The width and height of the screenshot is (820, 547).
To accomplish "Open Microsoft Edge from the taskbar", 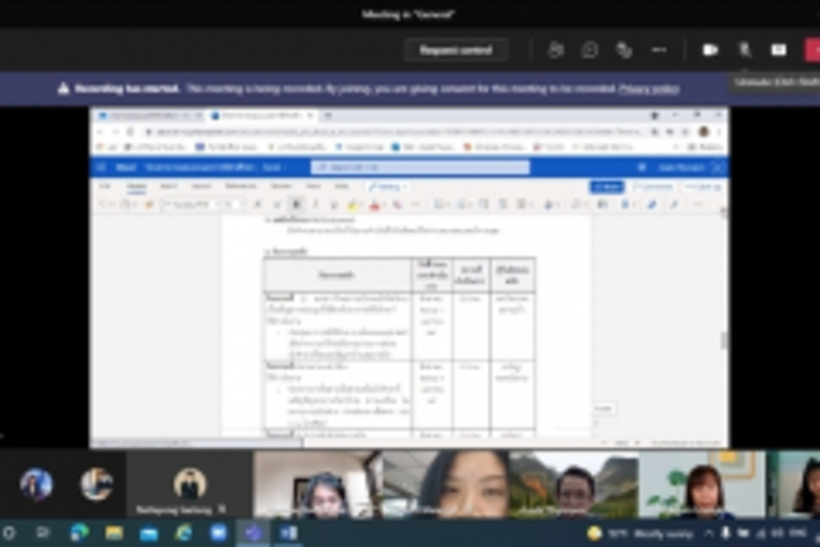I will 184,533.
